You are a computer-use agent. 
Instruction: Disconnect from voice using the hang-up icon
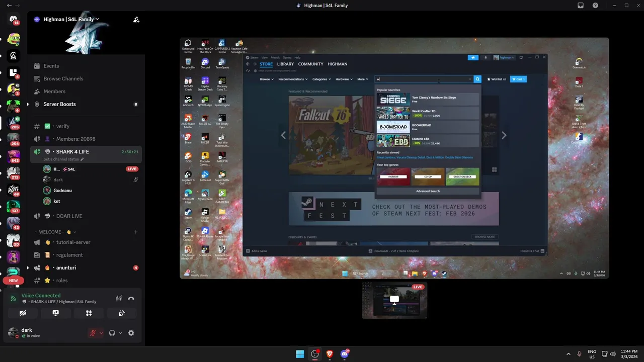click(131, 298)
